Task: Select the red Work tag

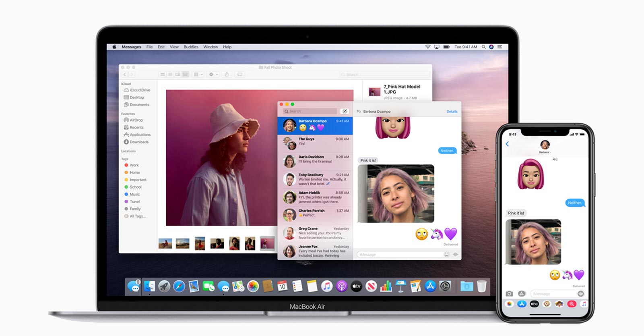Action: click(x=134, y=165)
